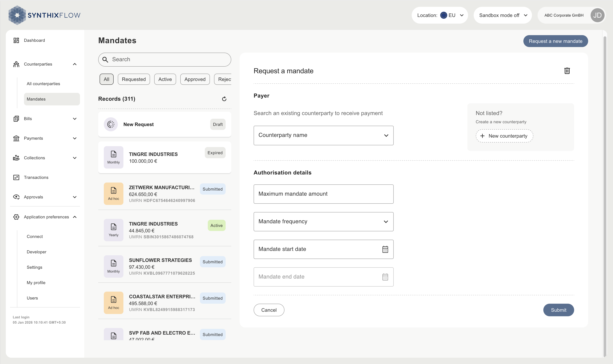Open My profile page
This screenshot has height=364, width=613.
click(36, 283)
